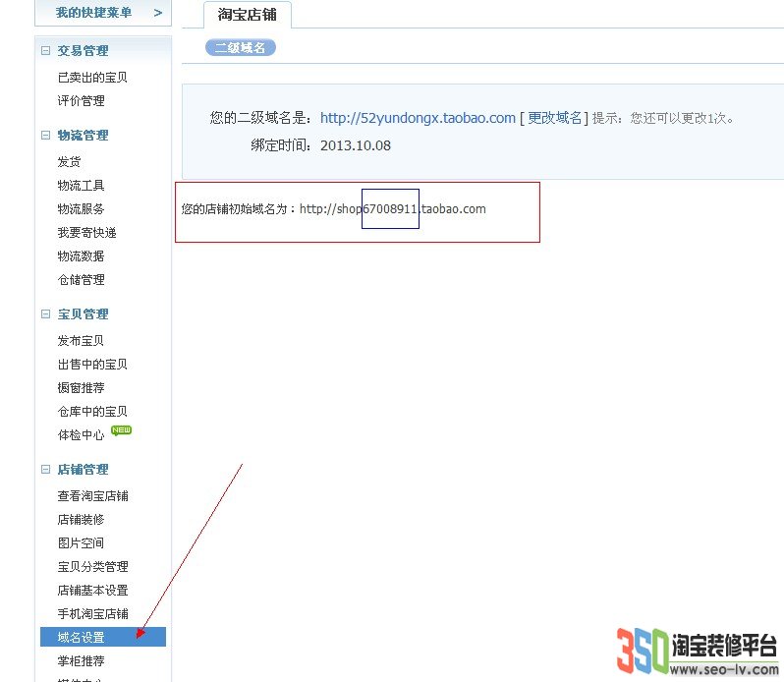The width and height of the screenshot is (784, 682).
Task: Click the shop67008911.taobao.com initial domain text
Action: click(x=393, y=209)
